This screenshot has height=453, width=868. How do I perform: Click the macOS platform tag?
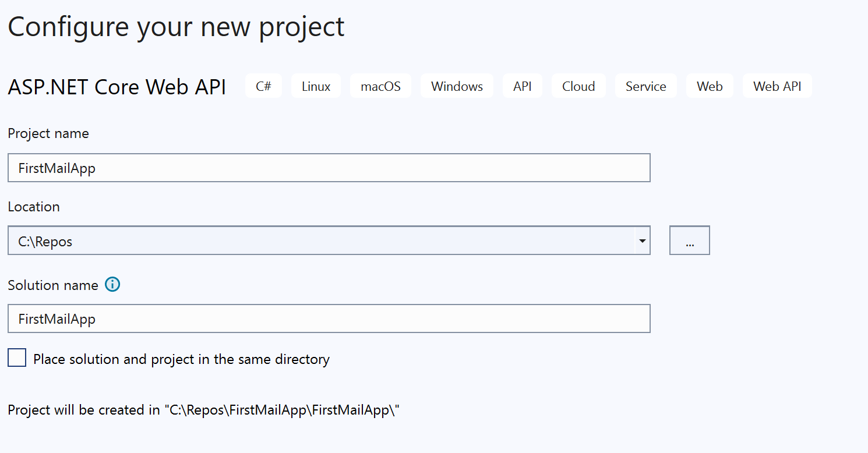tap(380, 86)
